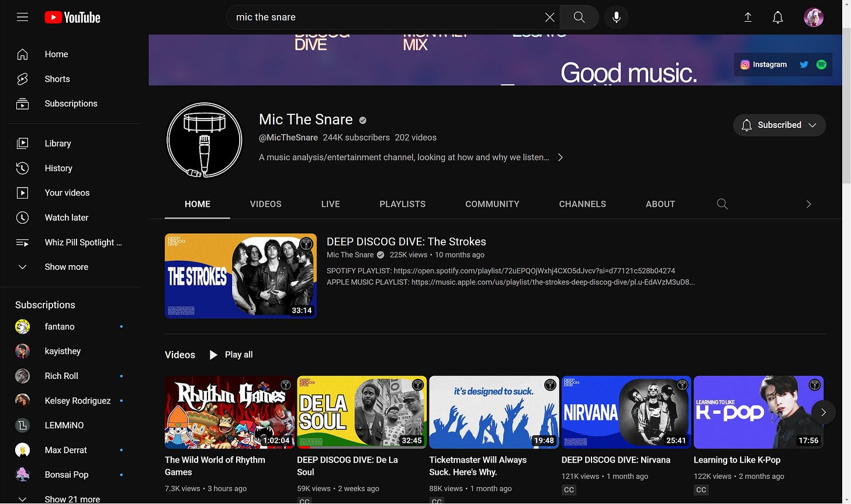Open Ticketmaster video thumbnail
Screen dimensions: 851x504
click(x=494, y=412)
